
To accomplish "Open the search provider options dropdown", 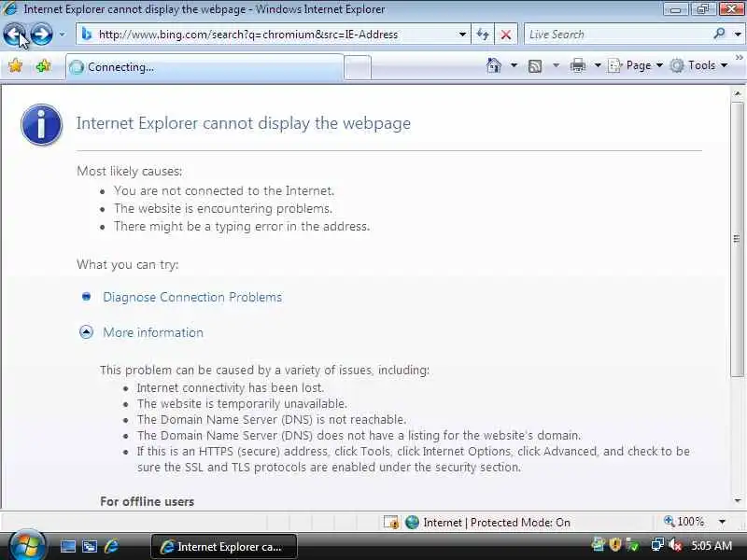I will (738, 35).
